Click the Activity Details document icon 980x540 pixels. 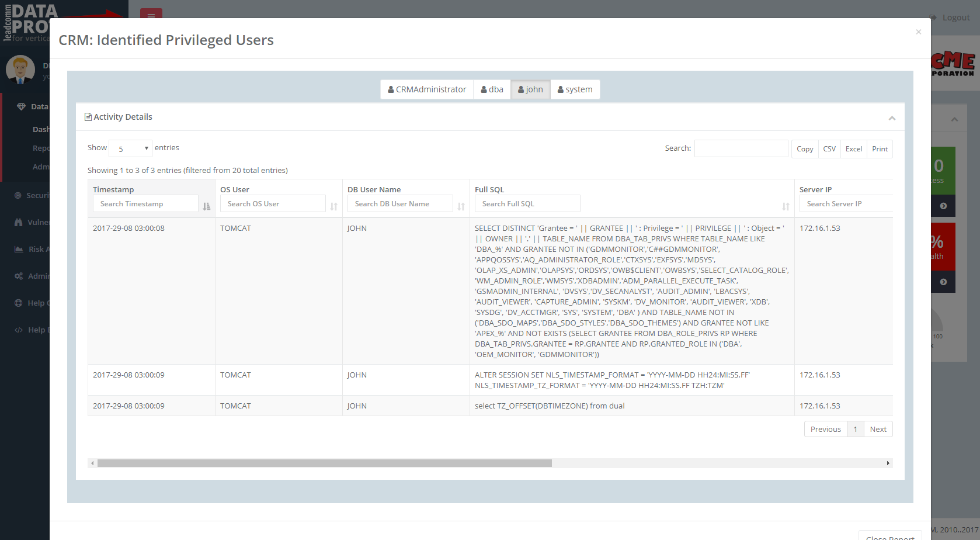pos(87,116)
